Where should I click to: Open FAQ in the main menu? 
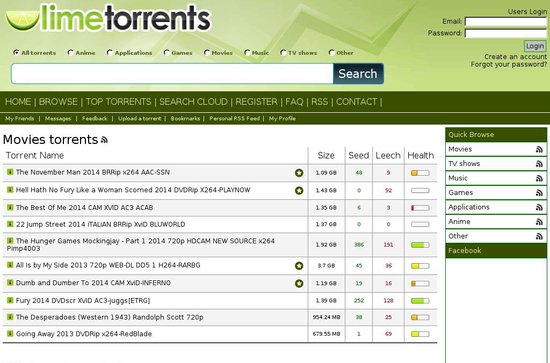(294, 102)
